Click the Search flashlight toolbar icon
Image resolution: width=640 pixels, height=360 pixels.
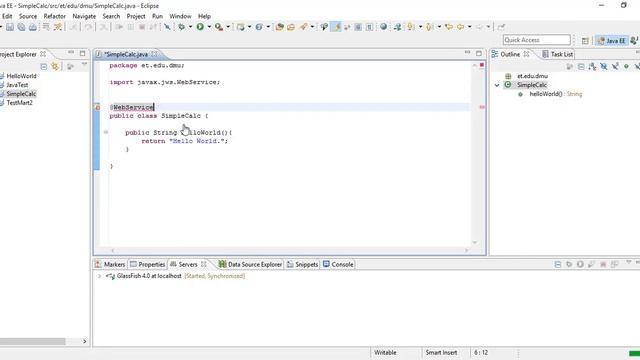303,27
